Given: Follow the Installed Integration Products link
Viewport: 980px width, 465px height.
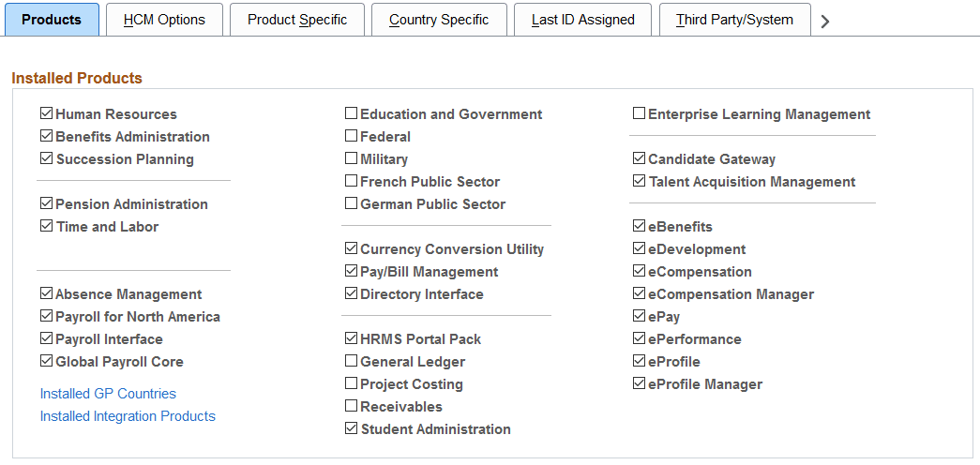Looking at the screenshot, I should pyautogui.click(x=128, y=416).
